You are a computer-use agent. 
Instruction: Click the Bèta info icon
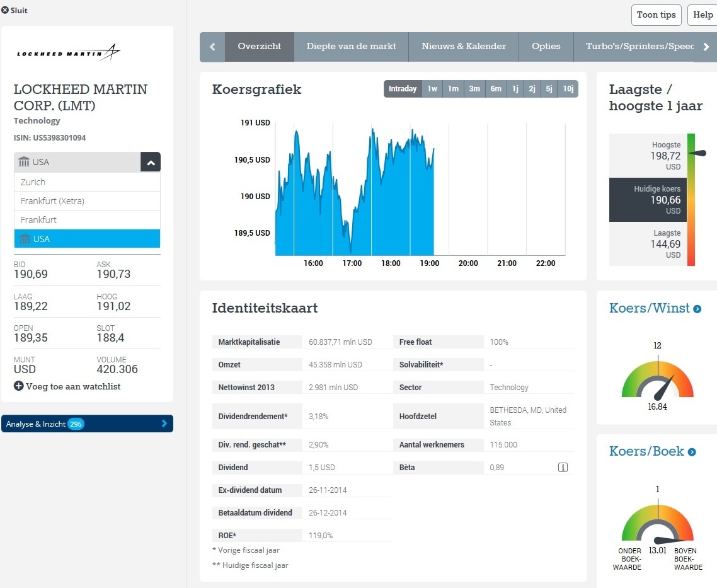[563, 468]
